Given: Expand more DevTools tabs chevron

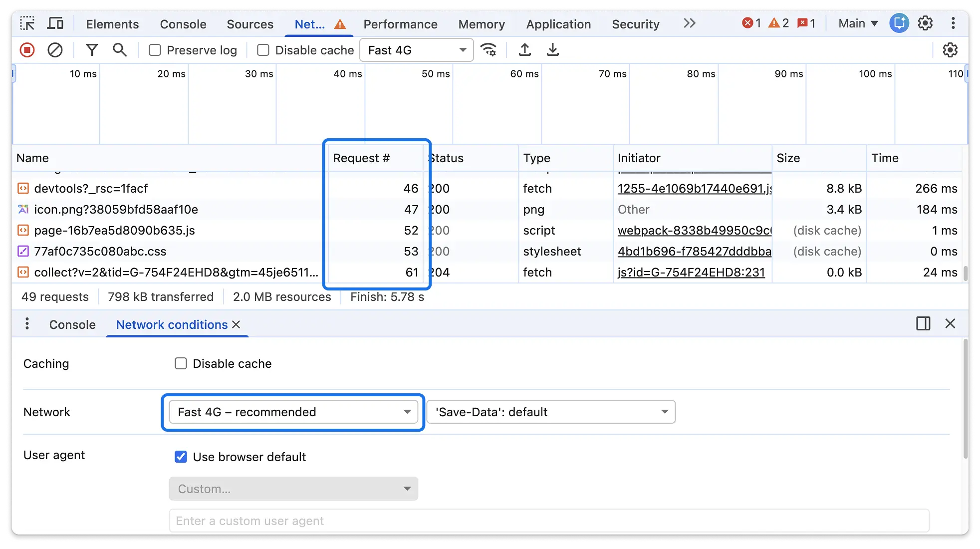Looking at the screenshot, I should 690,23.
